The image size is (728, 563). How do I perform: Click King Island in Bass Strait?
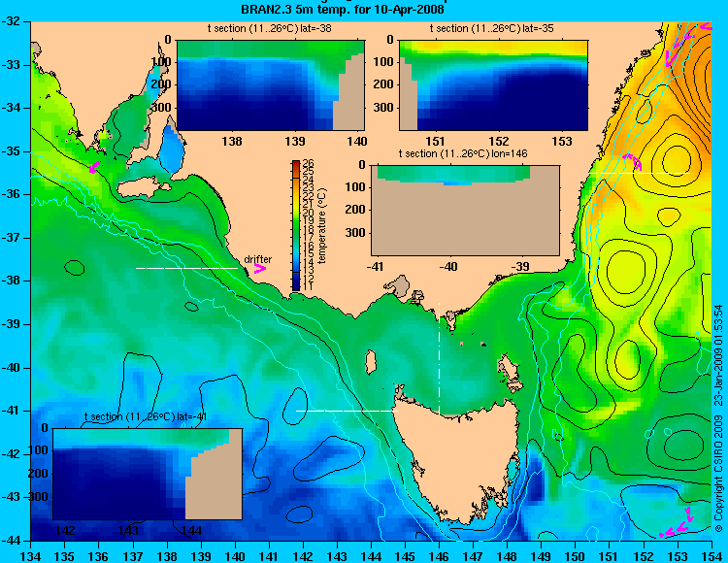pos(371,362)
